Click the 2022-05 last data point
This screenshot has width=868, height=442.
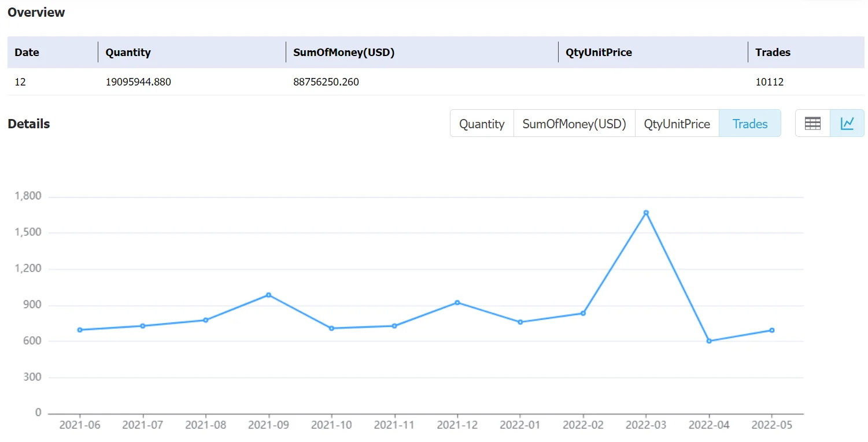click(772, 330)
